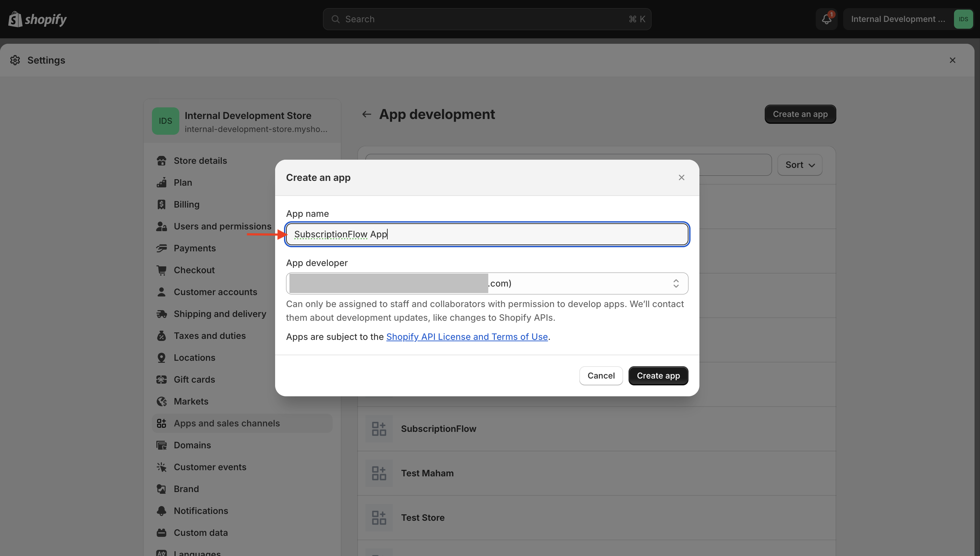Click the IDS avatar in top bar

[963, 19]
